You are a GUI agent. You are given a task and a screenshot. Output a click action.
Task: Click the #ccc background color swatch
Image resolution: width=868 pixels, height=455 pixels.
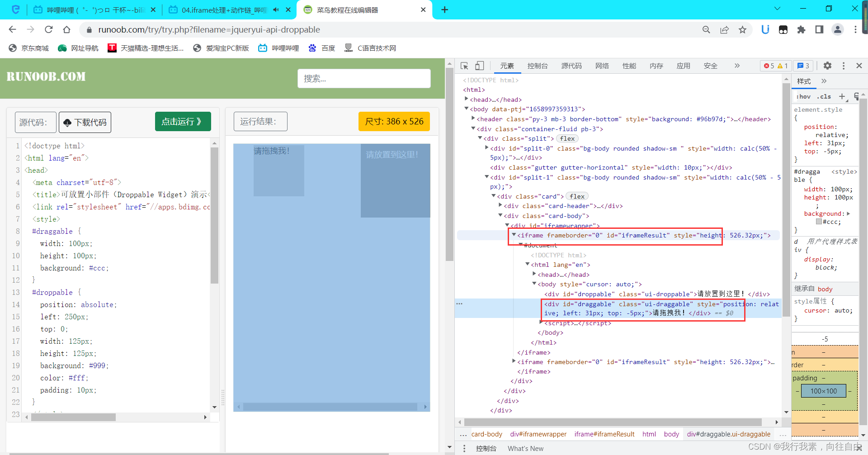pyautogui.click(x=819, y=222)
